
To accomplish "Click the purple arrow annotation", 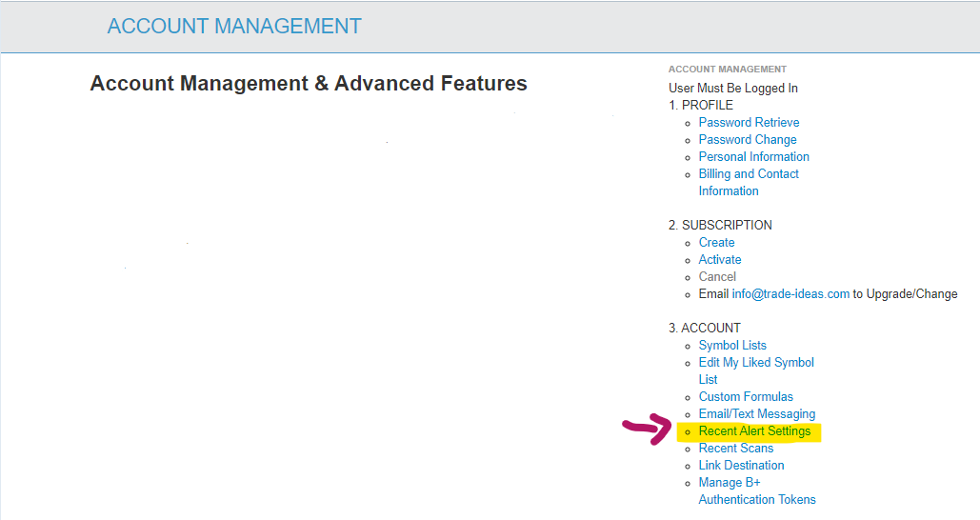I will (647, 430).
